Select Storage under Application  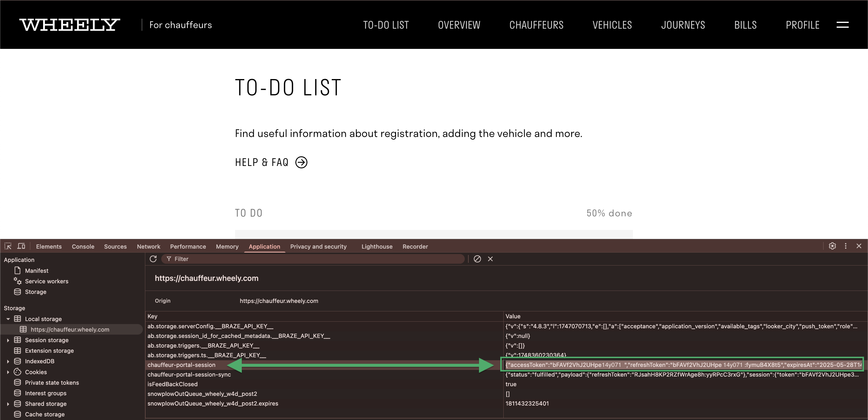[35, 292]
